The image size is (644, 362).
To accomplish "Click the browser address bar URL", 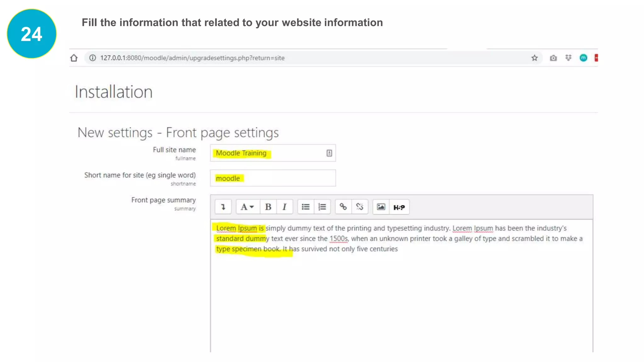I will [192, 58].
